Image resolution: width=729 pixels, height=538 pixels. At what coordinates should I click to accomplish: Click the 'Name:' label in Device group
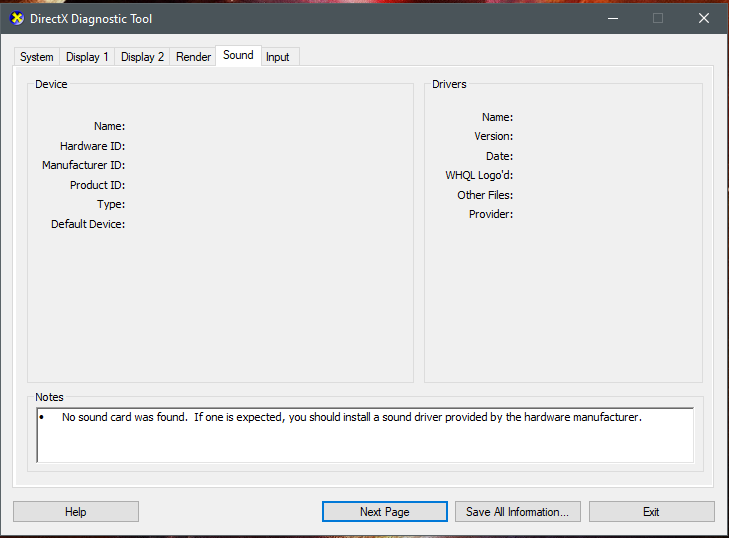[x=110, y=126]
